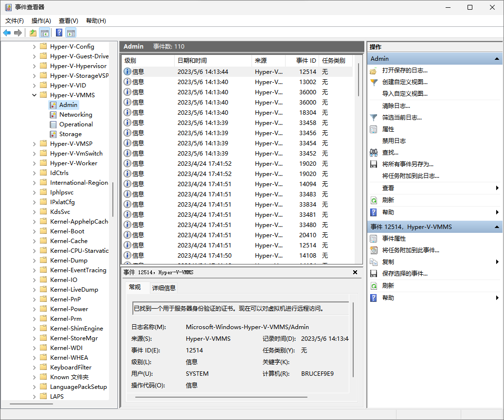Click the Up one level toolbar icon
This screenshot has width=504, height=420.
(x=33, y=33)
